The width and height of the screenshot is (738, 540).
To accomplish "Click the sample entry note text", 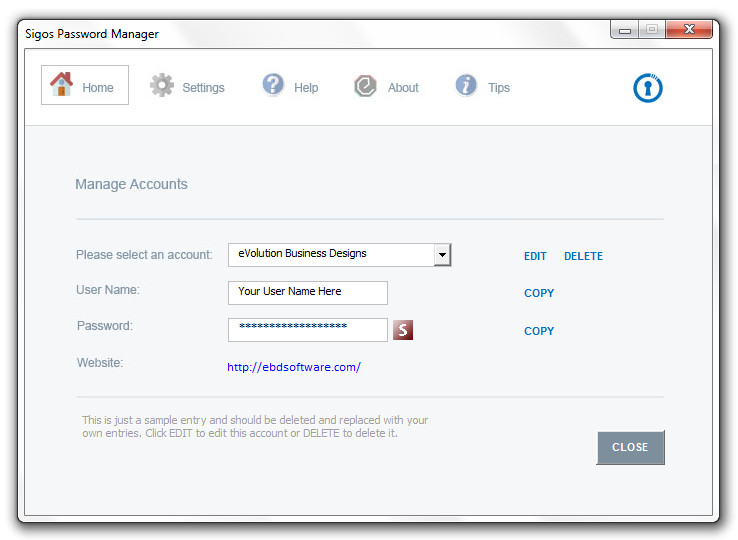I will pos(255,427).
